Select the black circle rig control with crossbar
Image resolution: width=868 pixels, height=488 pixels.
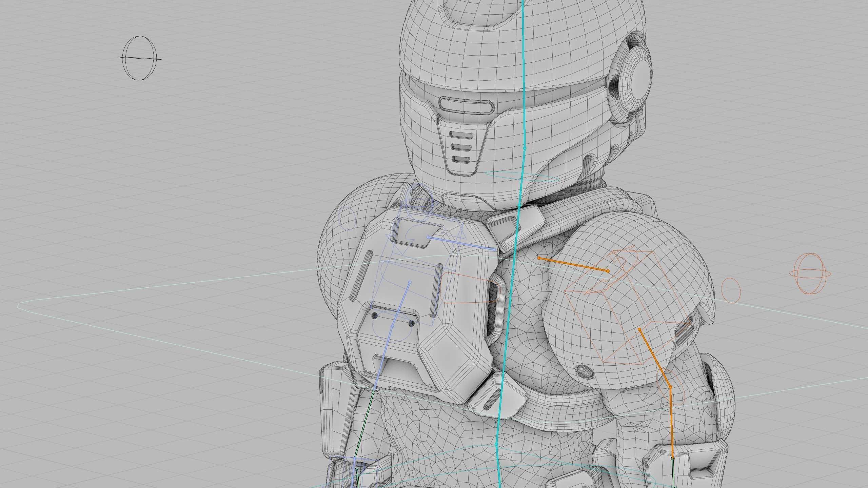point(139,58)
